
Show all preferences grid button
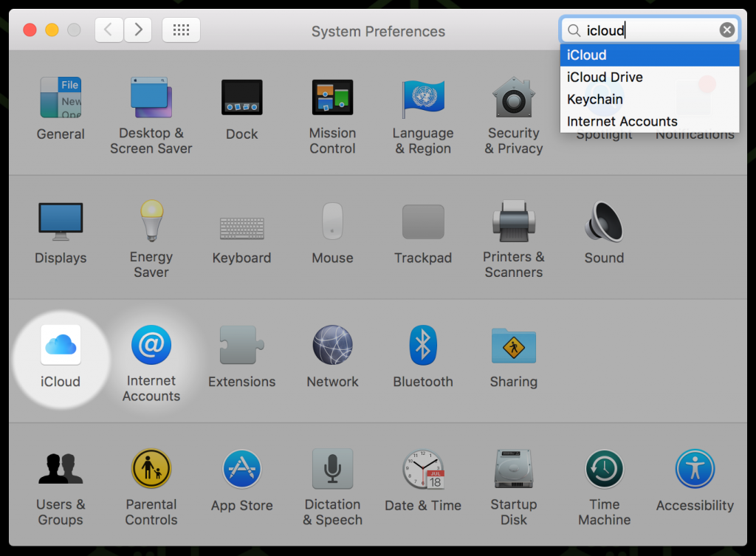pyautogui.click(x=182, y=30)
